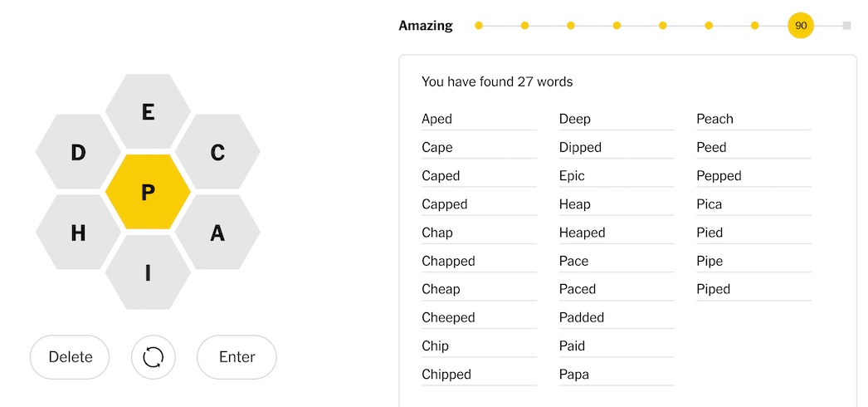This screenshot has height=407, width=868.
Task: Click the Delete button
Action: pos(71,357)
